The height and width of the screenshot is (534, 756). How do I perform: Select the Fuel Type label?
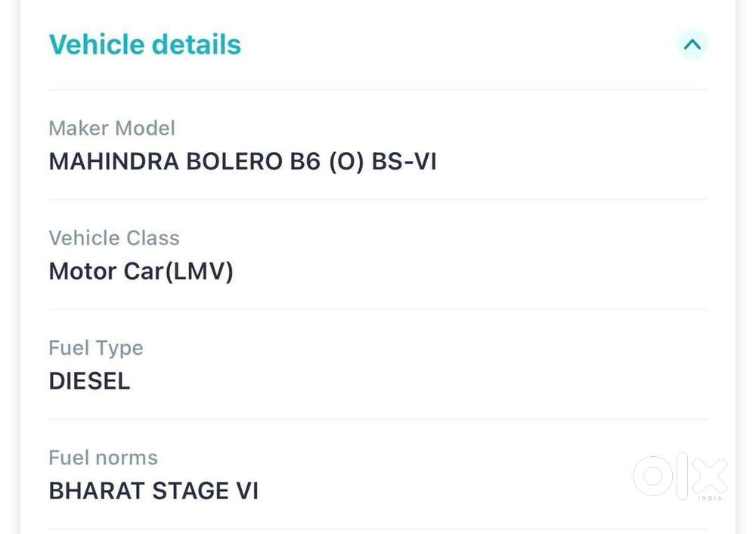point(96,347)
